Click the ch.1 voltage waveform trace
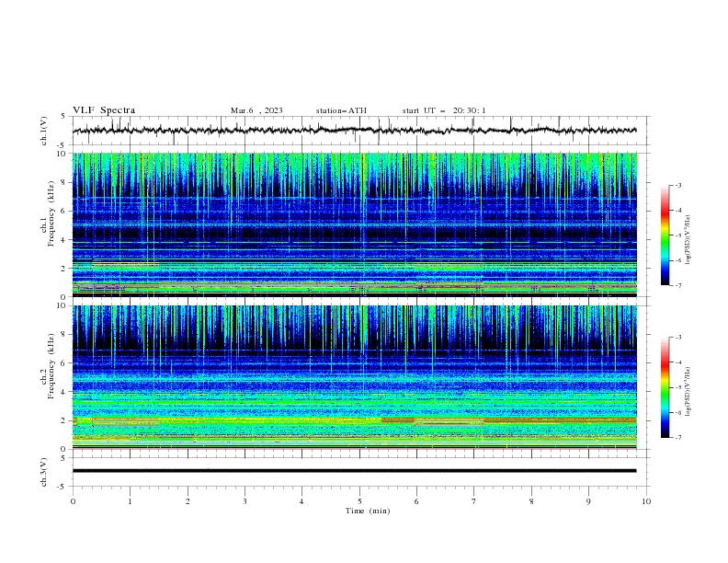The height and width of the screenshot is (563, 728). (354, 131)
